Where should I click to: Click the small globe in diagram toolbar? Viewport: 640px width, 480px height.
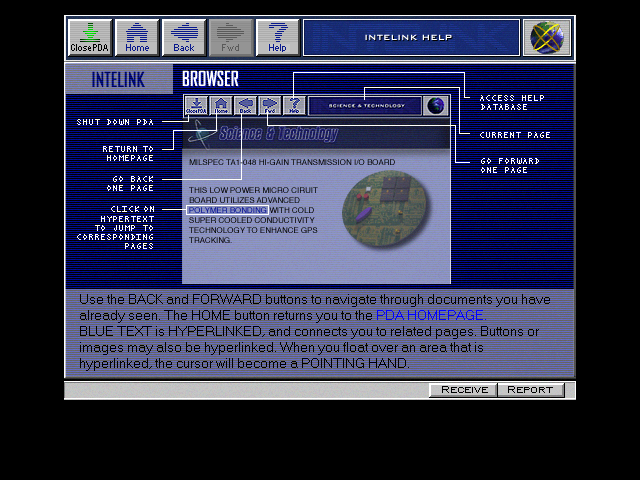point(435,105)
